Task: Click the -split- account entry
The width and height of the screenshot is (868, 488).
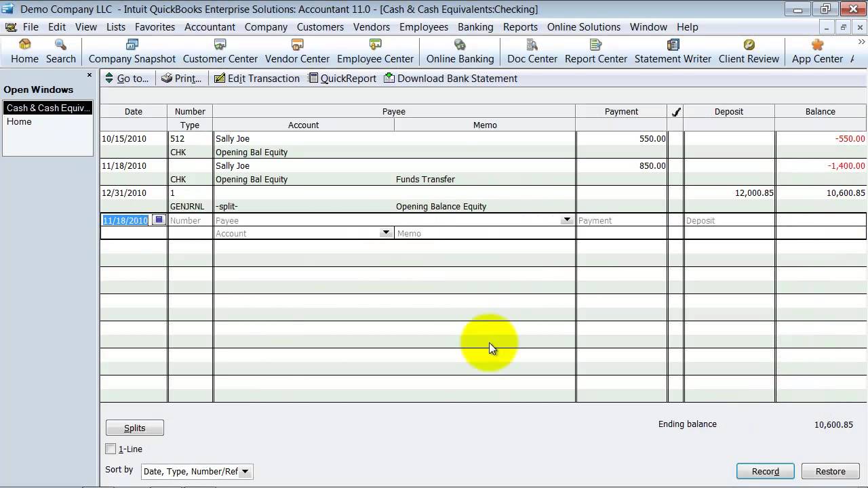Action: pyautogui.click(x=226, y=206)
